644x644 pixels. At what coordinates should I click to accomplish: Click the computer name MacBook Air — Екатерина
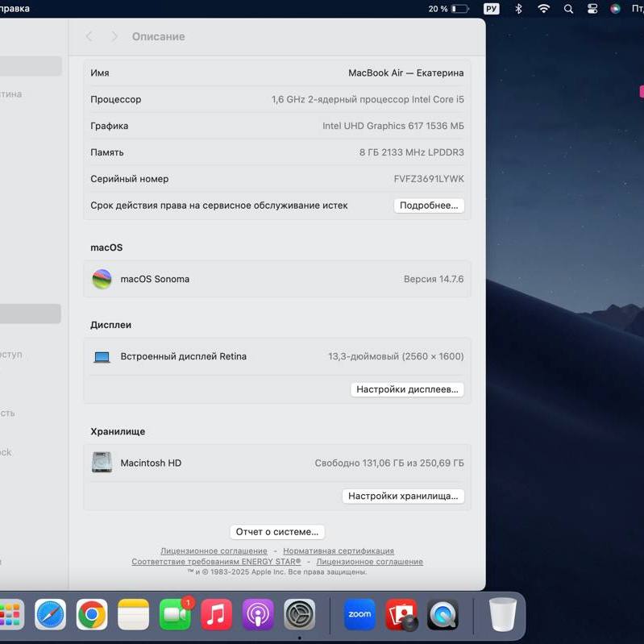point(405,73)
